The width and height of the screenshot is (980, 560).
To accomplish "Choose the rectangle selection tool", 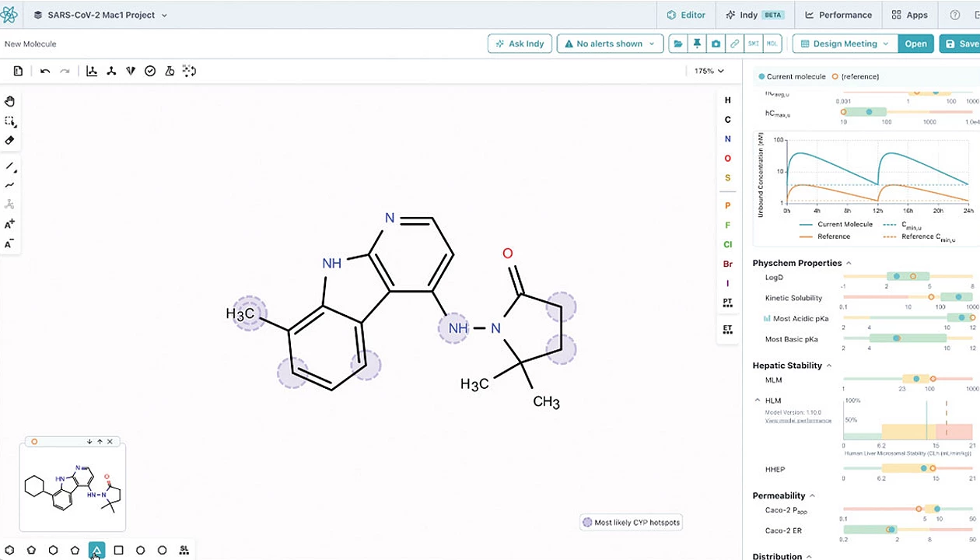I will point(9,121).
